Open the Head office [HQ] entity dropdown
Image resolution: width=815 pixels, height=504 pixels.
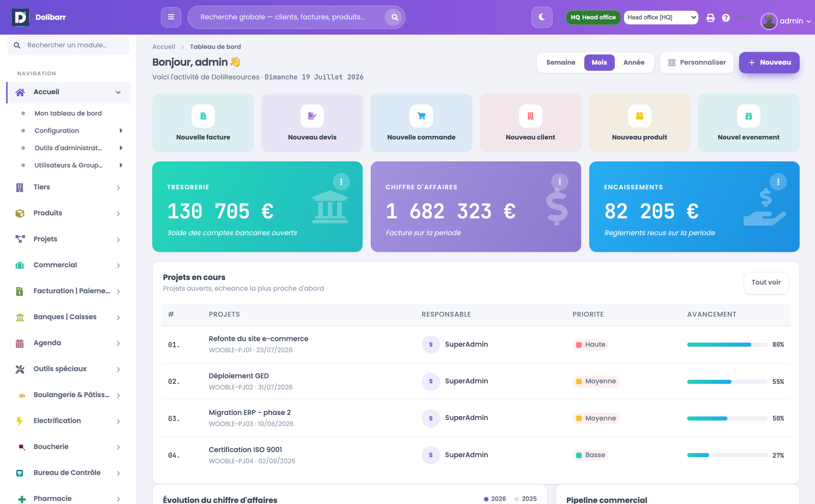661,17
